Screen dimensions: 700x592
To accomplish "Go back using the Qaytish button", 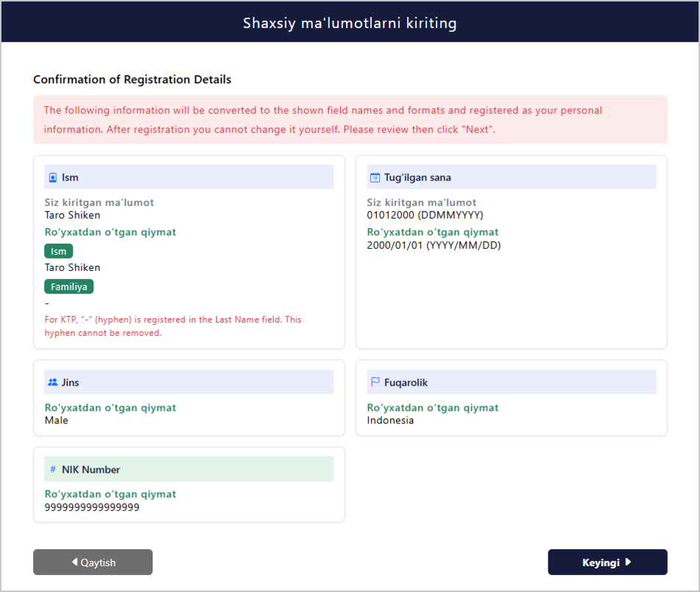I will [x=93, y=562].
